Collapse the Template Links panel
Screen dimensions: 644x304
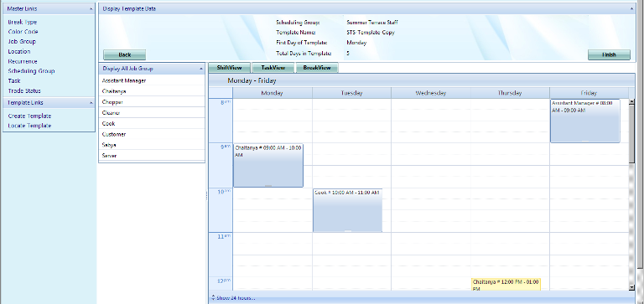pos(91,102)
